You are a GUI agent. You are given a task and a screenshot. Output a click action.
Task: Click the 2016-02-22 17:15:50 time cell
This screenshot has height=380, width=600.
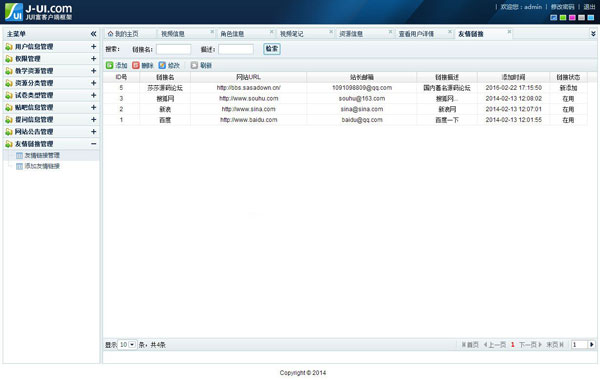click(514, 88)
